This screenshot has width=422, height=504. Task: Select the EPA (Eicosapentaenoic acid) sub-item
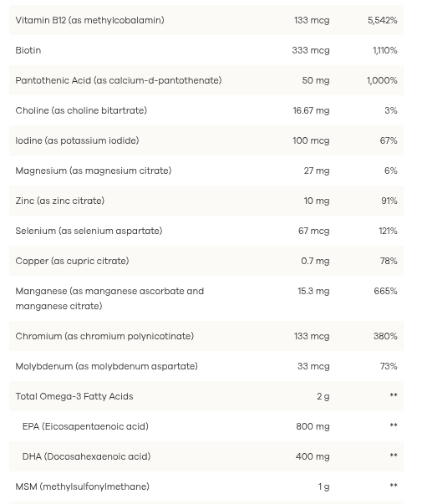[85, 426]
